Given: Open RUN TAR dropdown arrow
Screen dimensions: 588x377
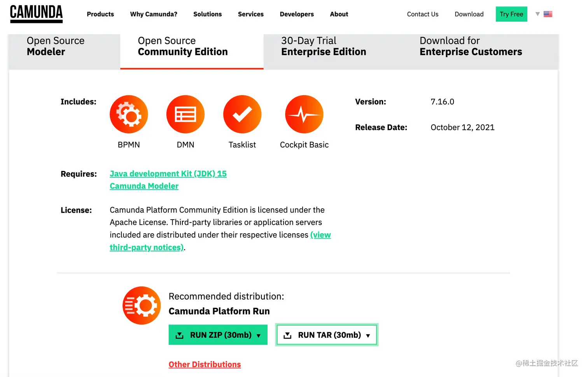Looking at the screenshot, I should (x=368, y=335).
